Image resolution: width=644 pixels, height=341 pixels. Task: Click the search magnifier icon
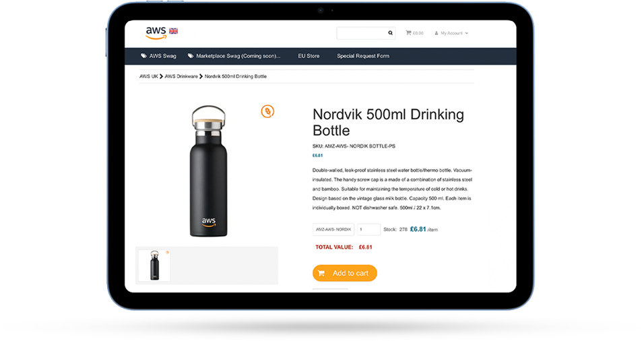(390, 33)
